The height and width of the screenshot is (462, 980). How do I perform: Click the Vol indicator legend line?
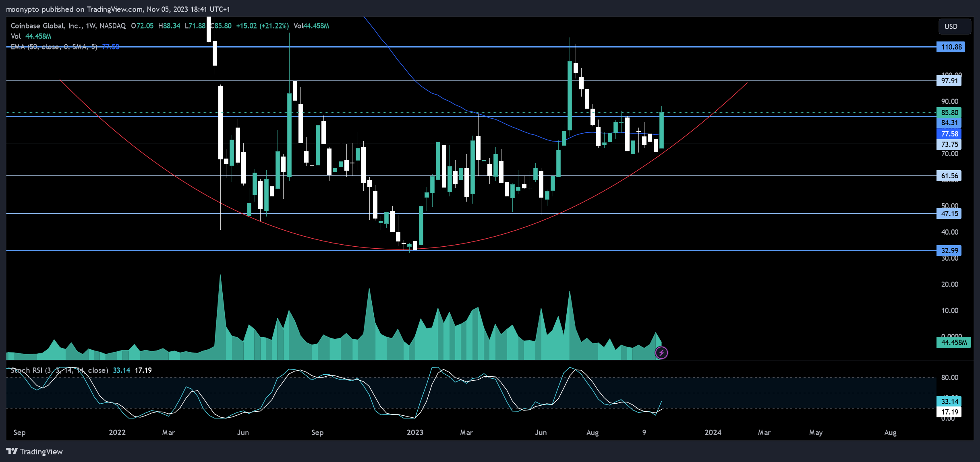coord(31,36)
